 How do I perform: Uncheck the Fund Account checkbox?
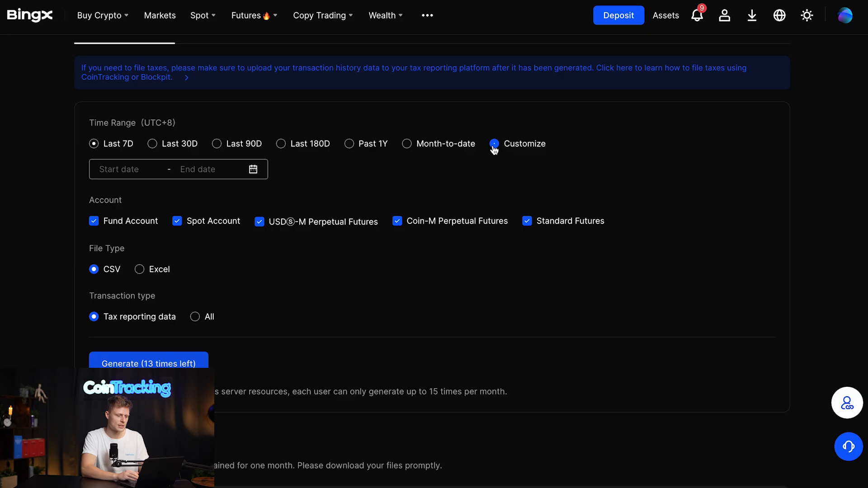point(94,221)
